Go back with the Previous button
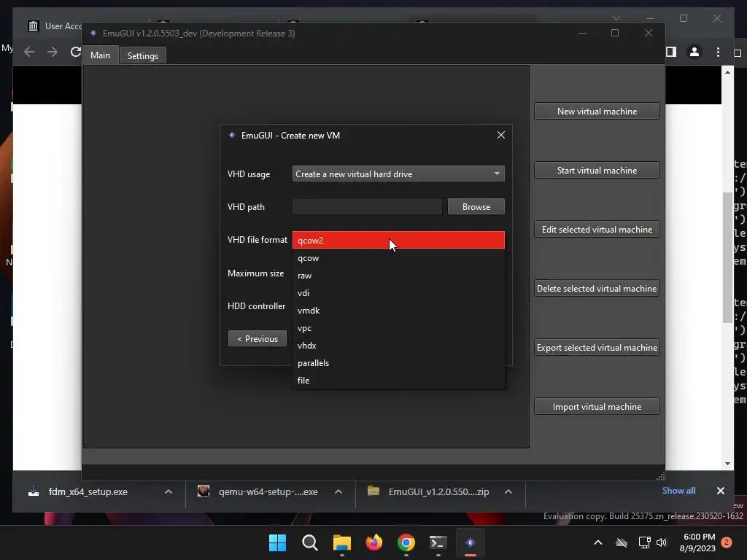The width and height of the screenshot is (747, 560). point(258,338)
